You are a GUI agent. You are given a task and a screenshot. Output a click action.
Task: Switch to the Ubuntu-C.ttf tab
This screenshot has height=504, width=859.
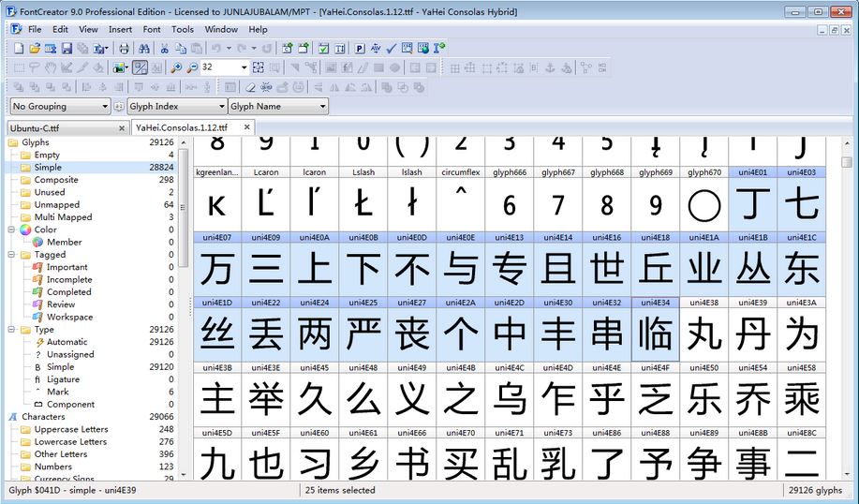coord(60,127)
